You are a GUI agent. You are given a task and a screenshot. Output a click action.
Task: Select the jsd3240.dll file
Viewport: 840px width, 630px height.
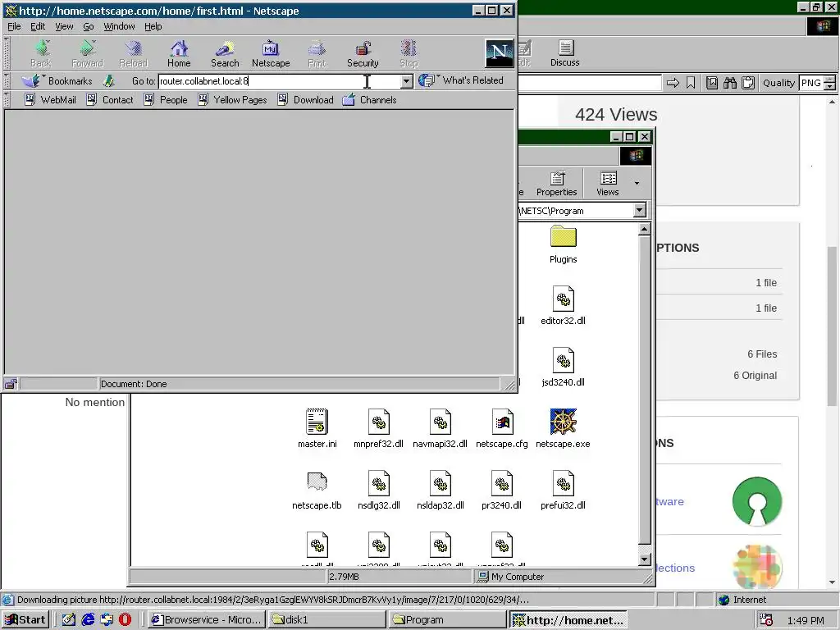pos(563,367)
